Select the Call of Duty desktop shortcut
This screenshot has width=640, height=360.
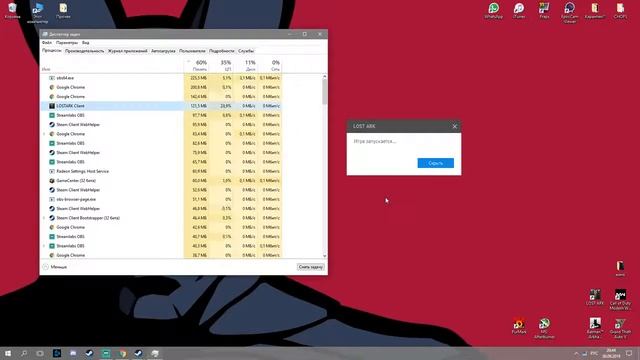point(620,299)
